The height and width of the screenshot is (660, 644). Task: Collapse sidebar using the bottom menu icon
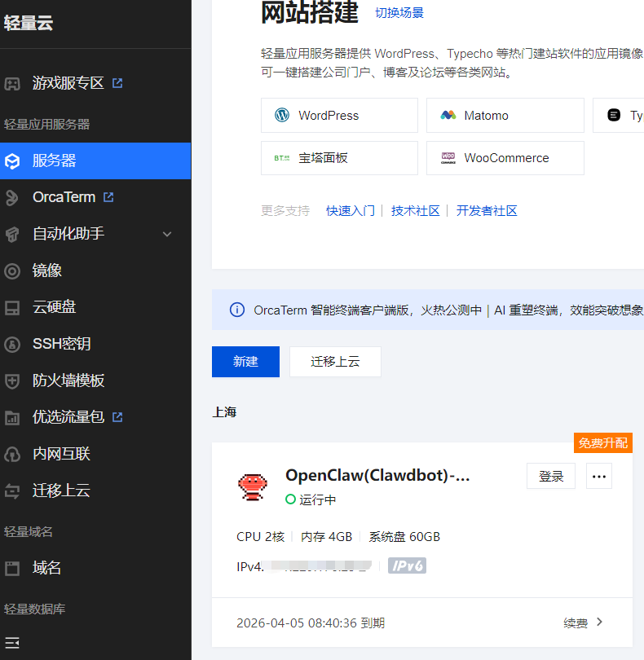(12, 643)
